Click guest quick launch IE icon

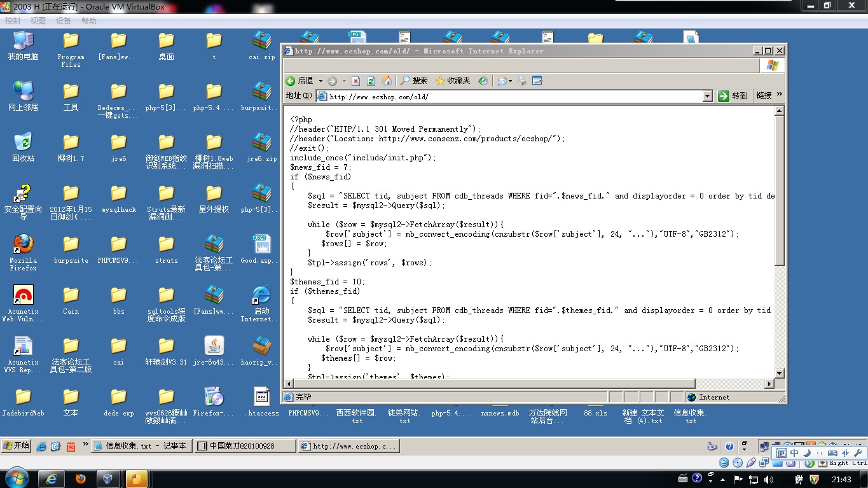tap(41, 447)
